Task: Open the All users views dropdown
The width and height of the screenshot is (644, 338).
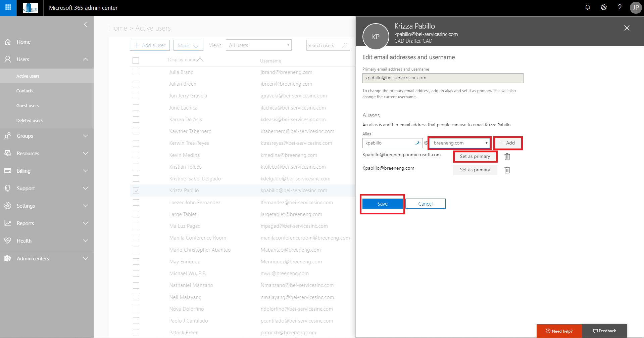Action: (x=259, y=45)
